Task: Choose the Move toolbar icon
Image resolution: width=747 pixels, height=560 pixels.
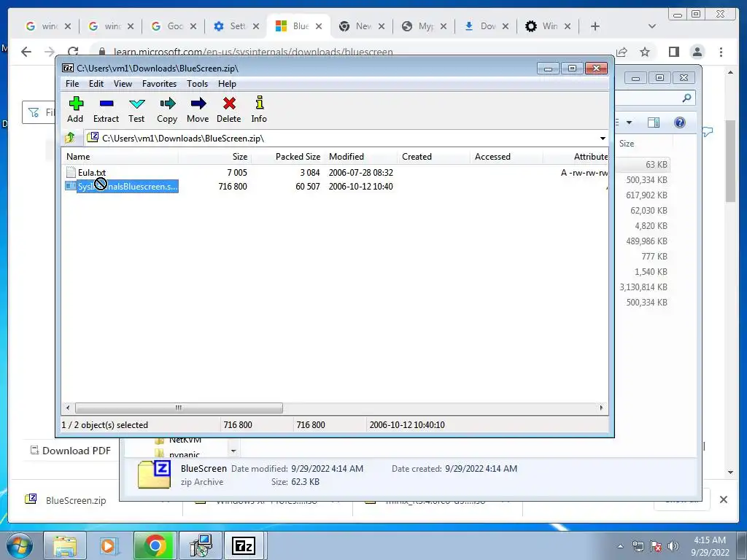Action: [x=198, y=109]
